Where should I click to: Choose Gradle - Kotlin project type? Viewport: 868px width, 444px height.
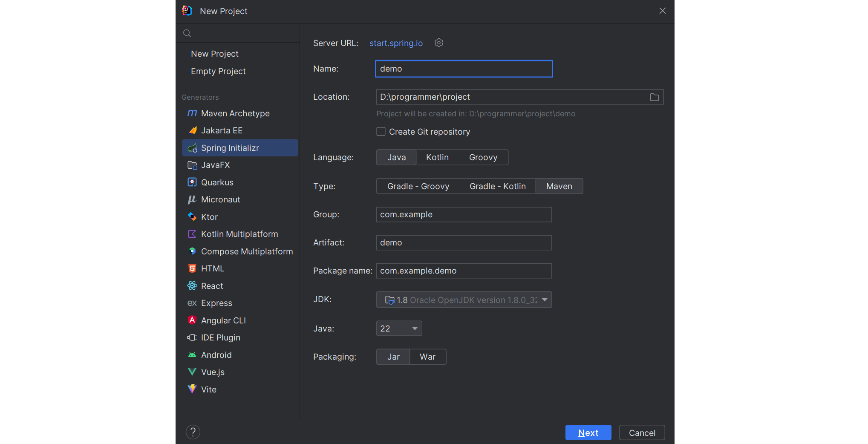tap(497, 186)
